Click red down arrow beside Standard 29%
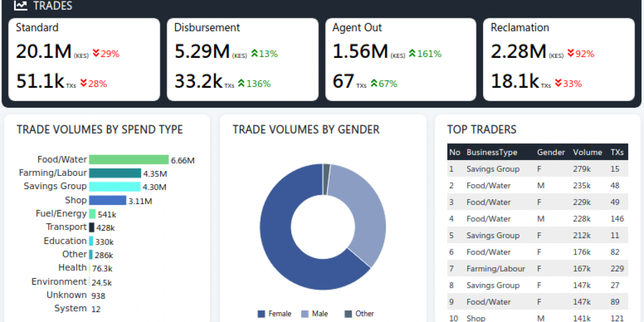 [x=96, y=54]
